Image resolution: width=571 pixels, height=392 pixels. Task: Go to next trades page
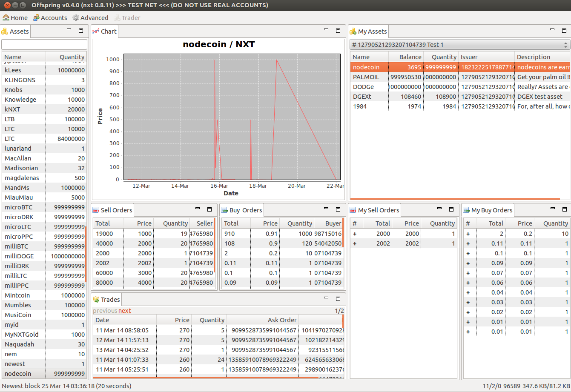(x=125, y=311)
